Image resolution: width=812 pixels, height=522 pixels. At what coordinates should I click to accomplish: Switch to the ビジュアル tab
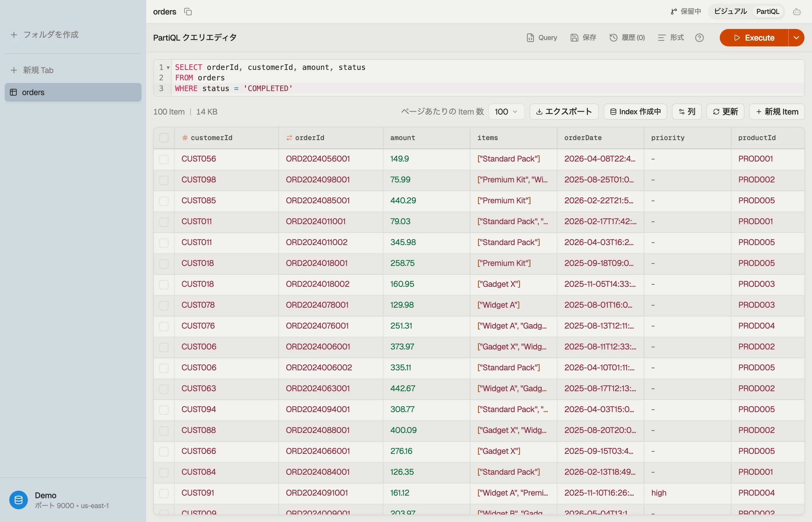coord(730,12)
